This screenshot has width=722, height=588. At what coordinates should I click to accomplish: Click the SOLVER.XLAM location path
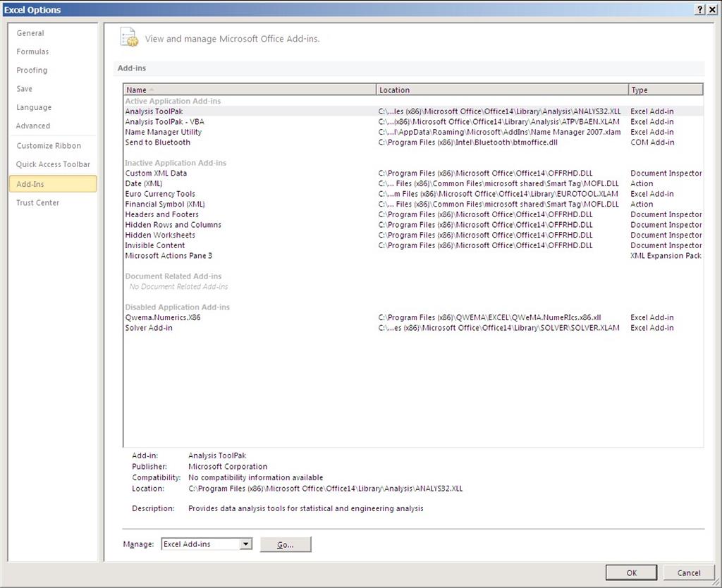[x=498, y=328]
